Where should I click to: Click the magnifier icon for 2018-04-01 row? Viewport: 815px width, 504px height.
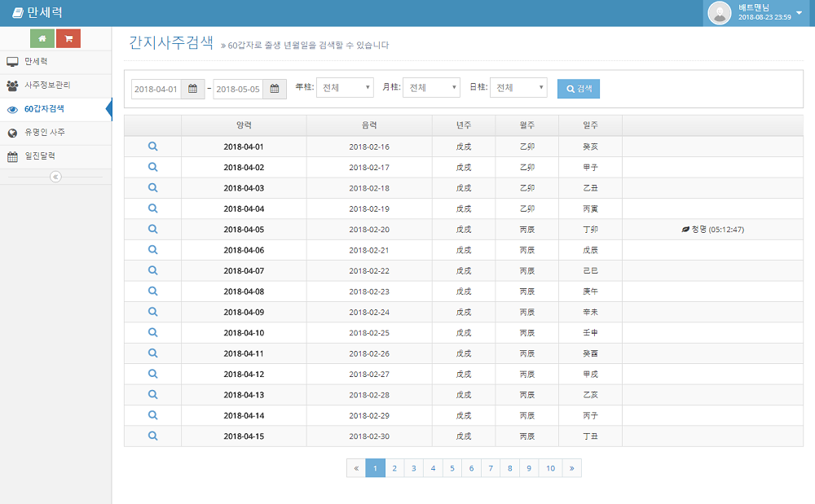153,147
